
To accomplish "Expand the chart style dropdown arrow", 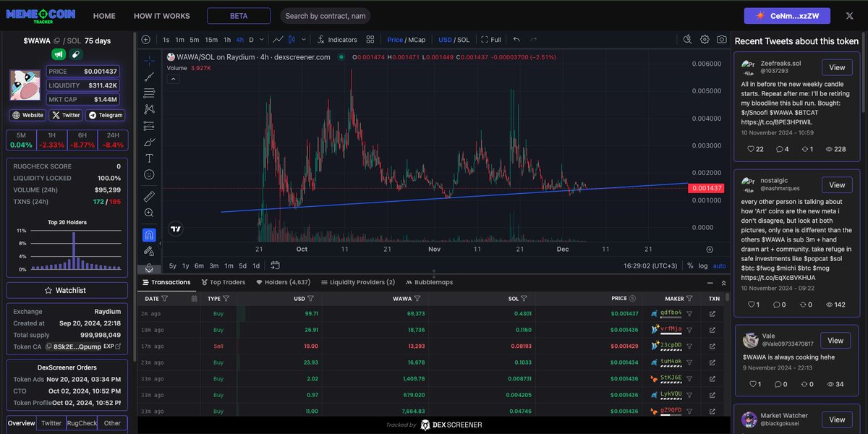I will point(304,40).
